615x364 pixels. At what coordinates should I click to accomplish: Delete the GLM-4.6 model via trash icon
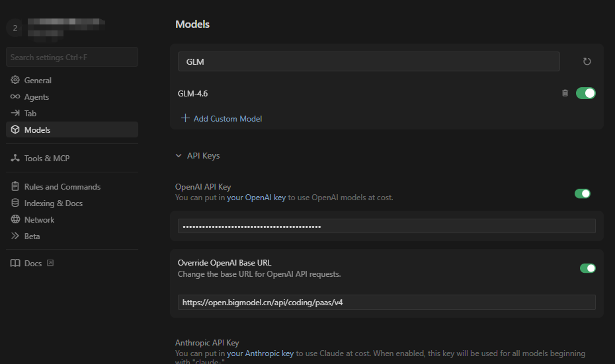point(565,93)
